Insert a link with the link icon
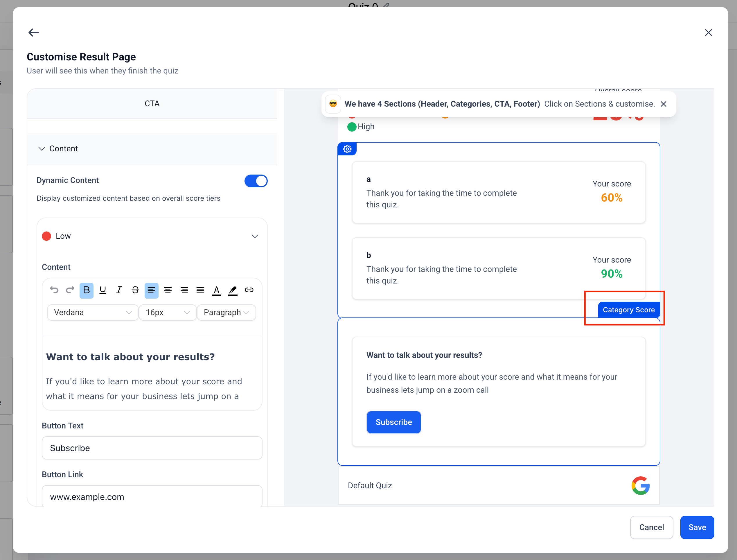 [249, 290]
